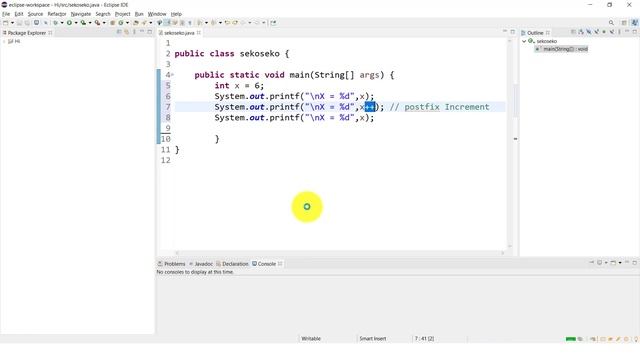Screen dimensions: 640x360
Task: Click the Search flashlight toolbar icon
Action: click(144, 23)
